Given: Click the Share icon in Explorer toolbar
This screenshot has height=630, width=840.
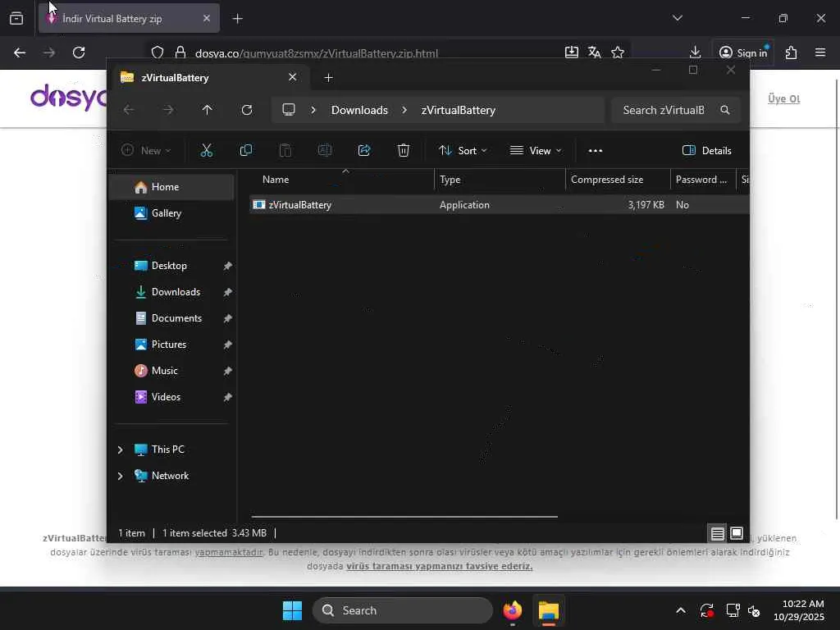Looking at the screenshot, I should [364, 151].
